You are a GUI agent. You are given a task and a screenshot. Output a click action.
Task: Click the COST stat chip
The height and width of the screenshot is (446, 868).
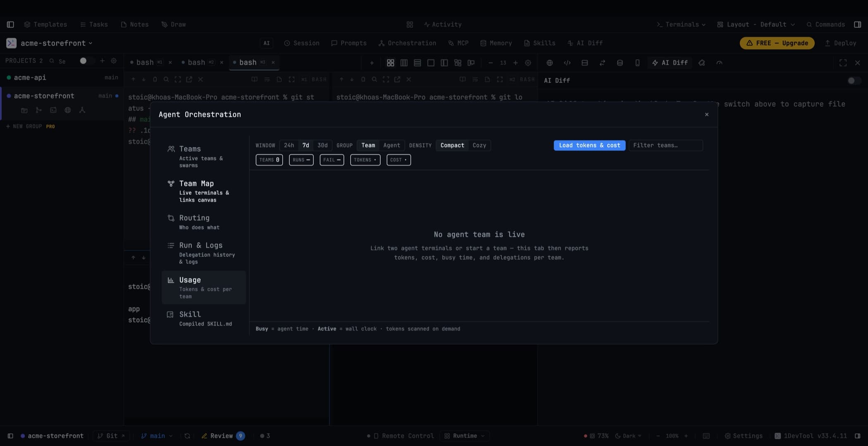pos(398,160)
